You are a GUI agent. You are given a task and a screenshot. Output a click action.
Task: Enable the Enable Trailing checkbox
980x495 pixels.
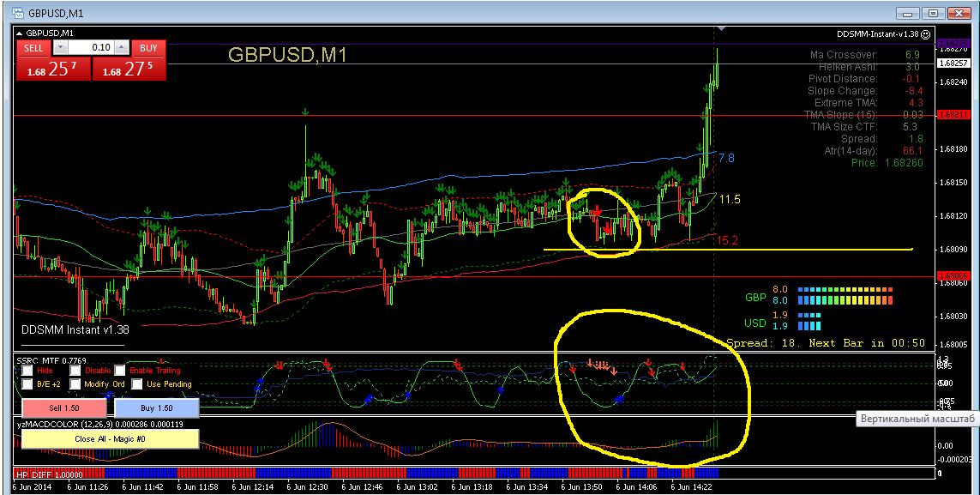tap(120, 370)
